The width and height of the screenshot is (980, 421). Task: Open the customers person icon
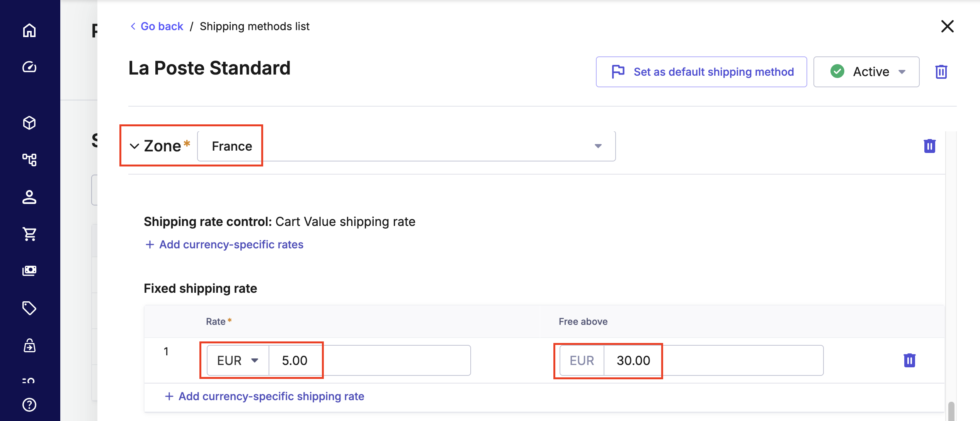point(29,197)
